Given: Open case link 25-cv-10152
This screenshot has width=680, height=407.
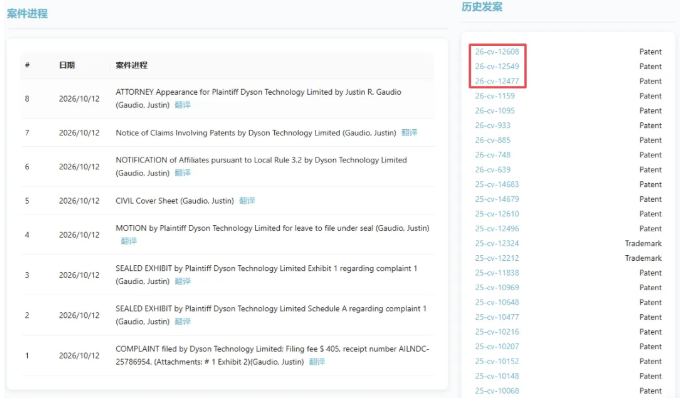Looking at the screenshot, I should (x=497, y=361).
